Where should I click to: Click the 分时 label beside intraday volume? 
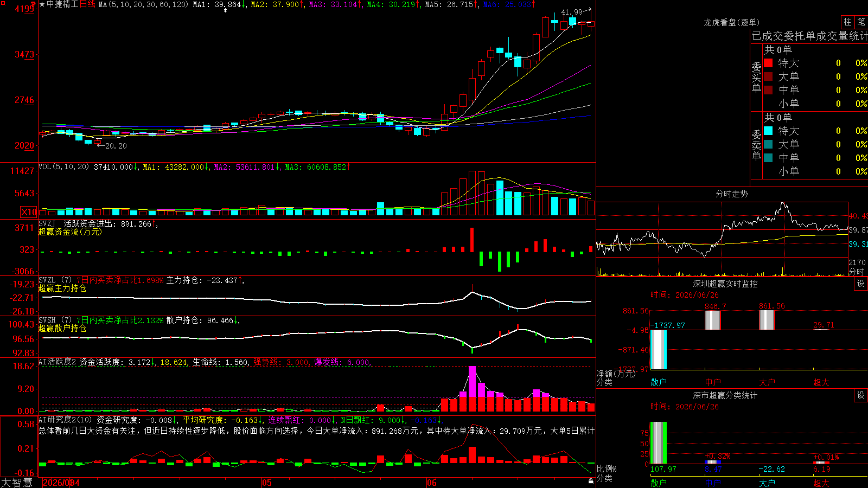(857, 271)
